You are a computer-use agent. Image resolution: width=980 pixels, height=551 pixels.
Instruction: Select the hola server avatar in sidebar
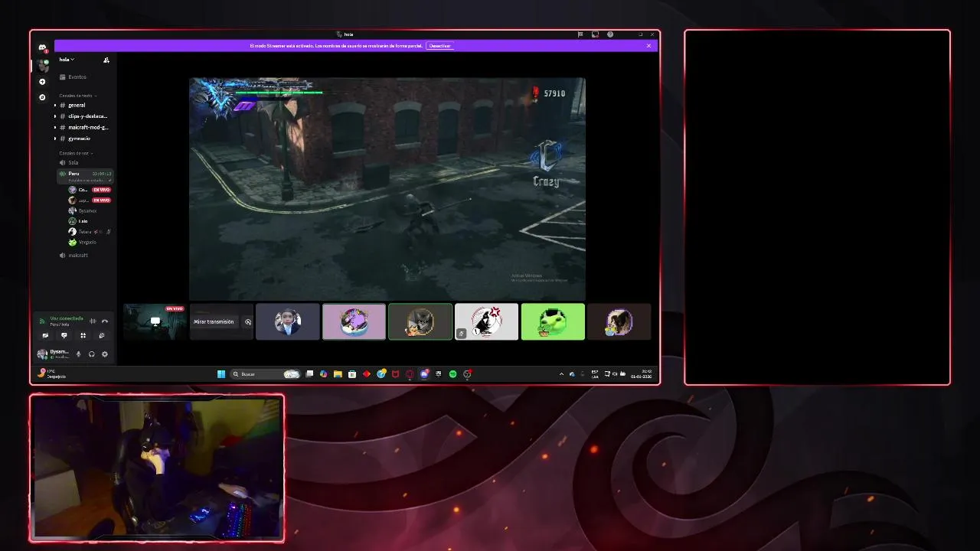(42, 65)
